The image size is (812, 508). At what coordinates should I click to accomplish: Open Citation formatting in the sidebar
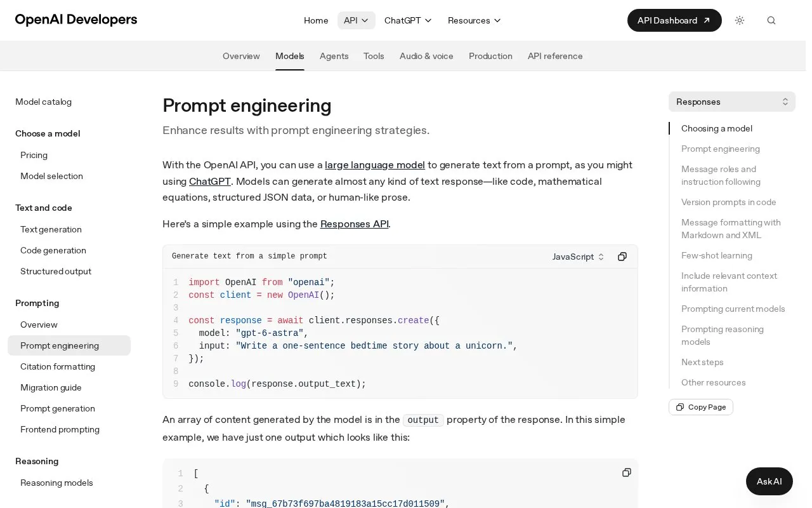(x=58, y=366)
